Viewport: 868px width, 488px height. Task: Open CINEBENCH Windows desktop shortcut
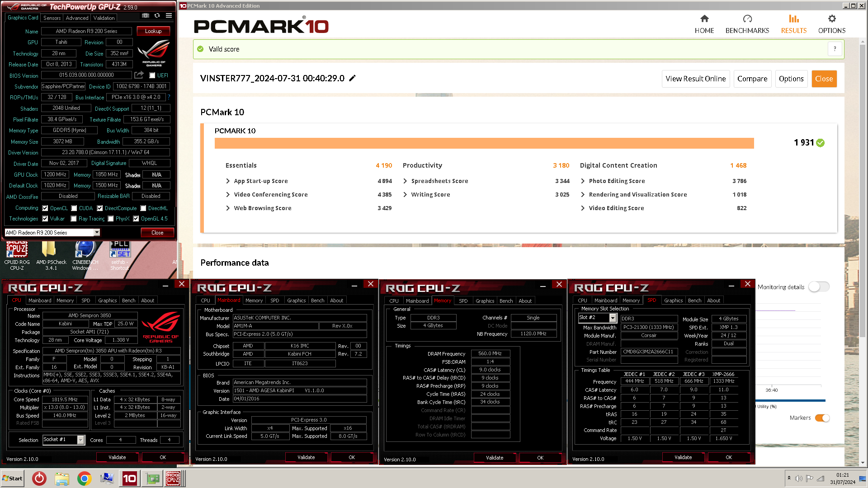tap(85, 256)
